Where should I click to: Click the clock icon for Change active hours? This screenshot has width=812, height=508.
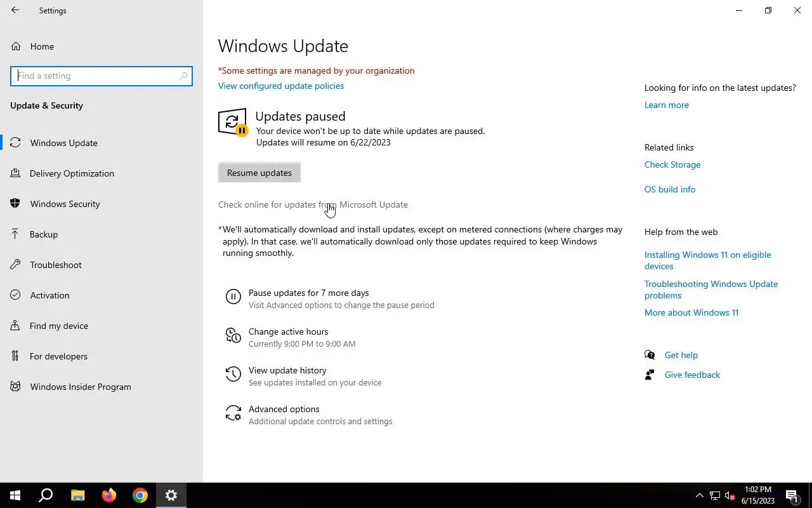233,335
